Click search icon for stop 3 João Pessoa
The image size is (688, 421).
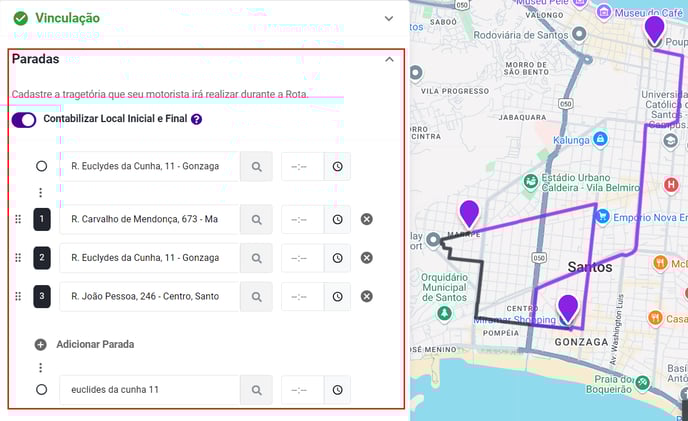tap(256, 296)
